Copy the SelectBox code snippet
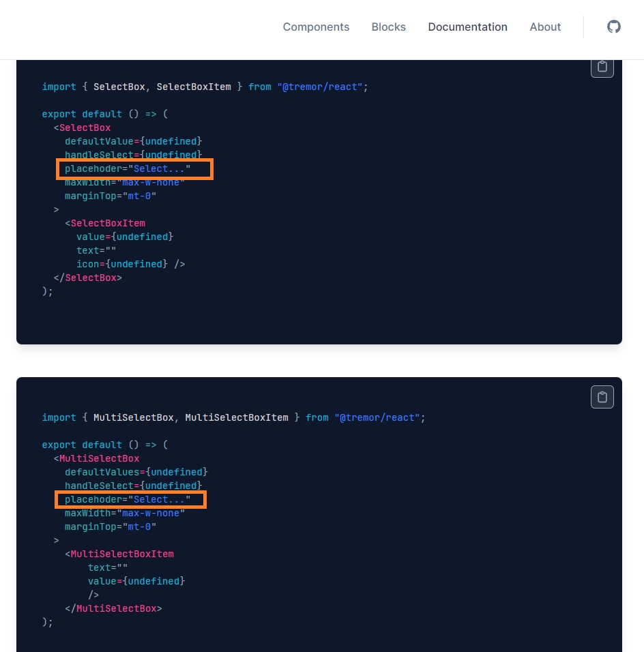Screen dimensions: 644x652 [x=602, y=68]
